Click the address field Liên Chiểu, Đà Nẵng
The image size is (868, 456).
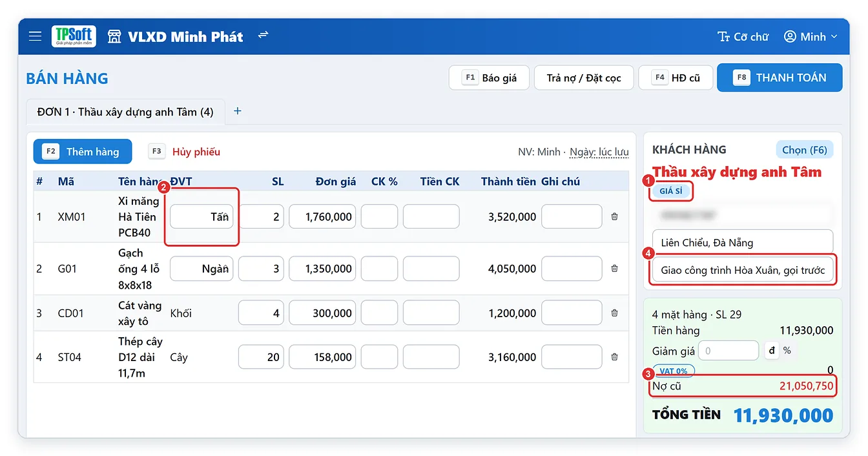pos(743,243)
